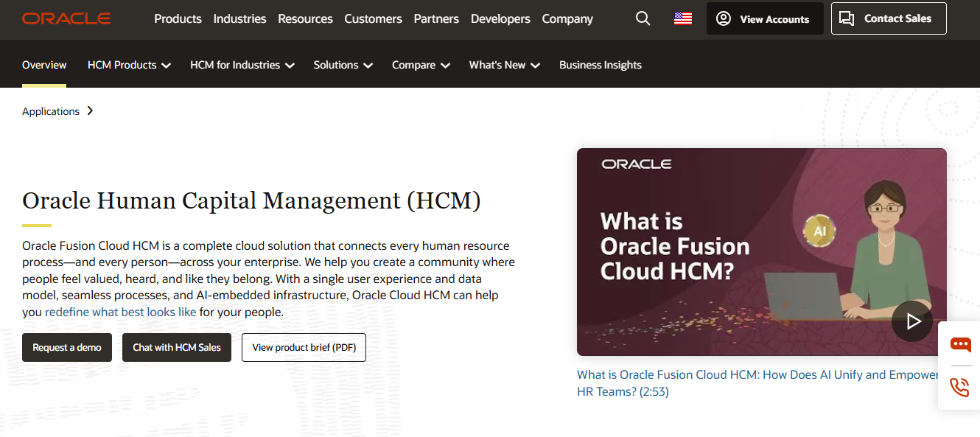This screenshot has height=437, width=980.
Task: Expand the HCM Products dropdown
Action: point(129,65)
